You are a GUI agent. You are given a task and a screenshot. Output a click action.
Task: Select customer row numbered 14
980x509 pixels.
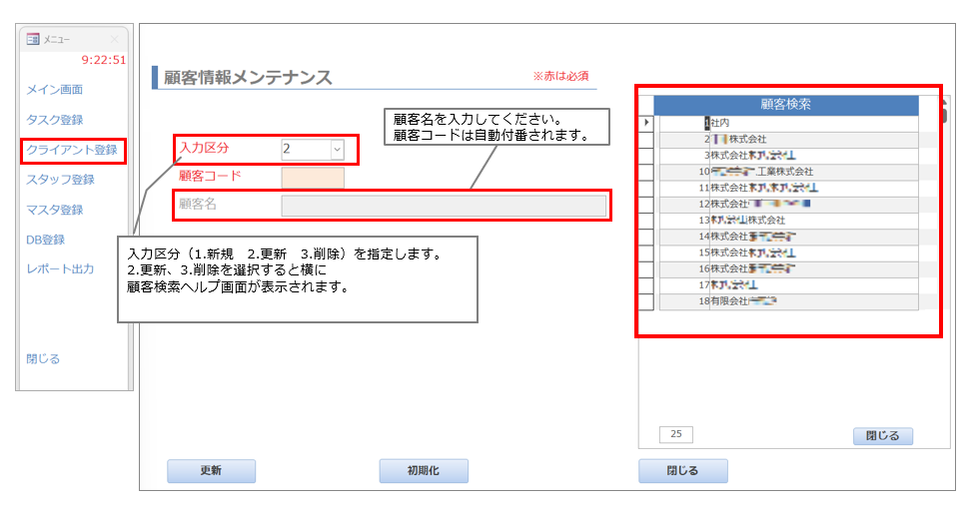[789, 237]
